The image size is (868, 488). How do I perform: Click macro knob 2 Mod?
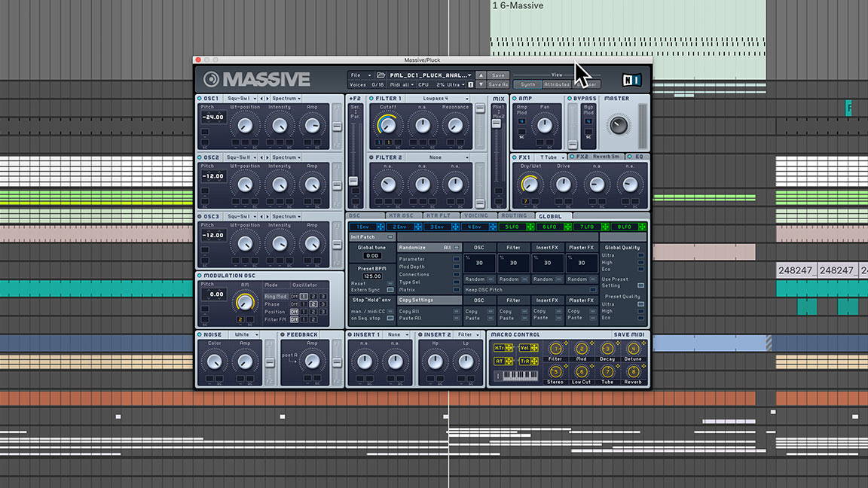point(581,349)
